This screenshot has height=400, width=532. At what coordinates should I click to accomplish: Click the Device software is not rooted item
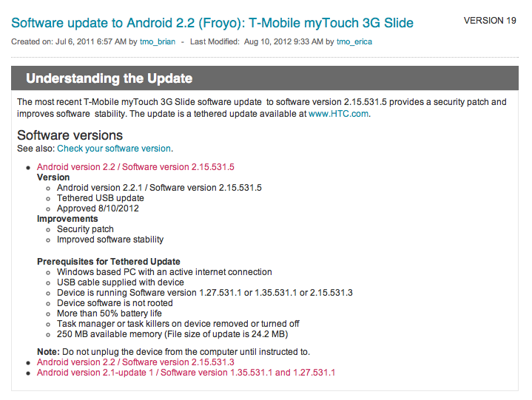pos(115,303)
